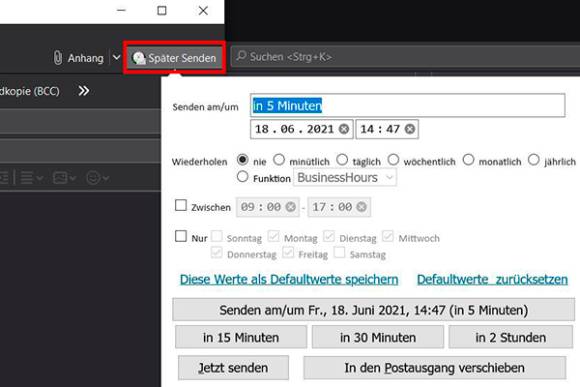Clear the 17:00 time with x icon
This screenshot has width=580, height=387.
pyautogui.click(x=361, y=207)
